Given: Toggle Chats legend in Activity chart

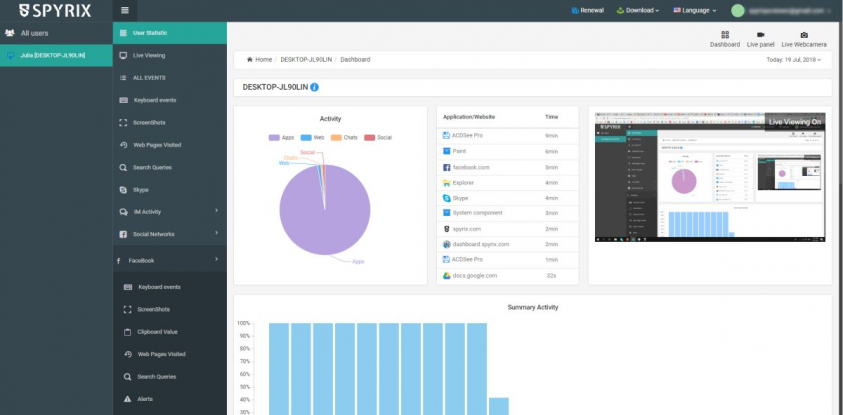Looking at the screenshot, I should tap(344, 138).
